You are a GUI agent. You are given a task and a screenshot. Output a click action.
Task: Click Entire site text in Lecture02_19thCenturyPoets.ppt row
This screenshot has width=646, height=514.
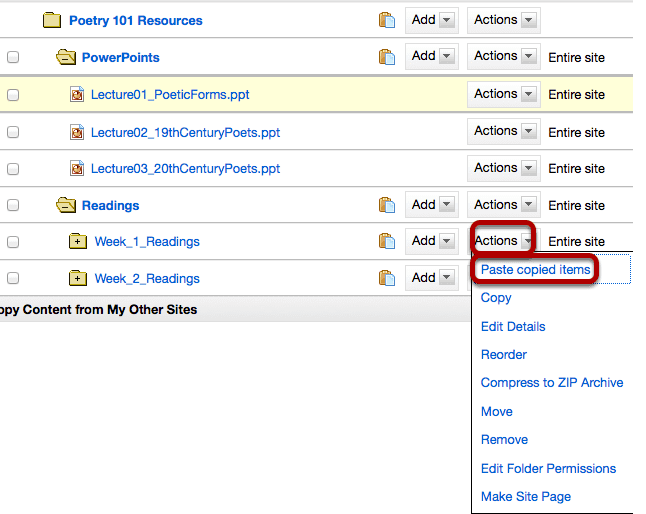[576, 133]
